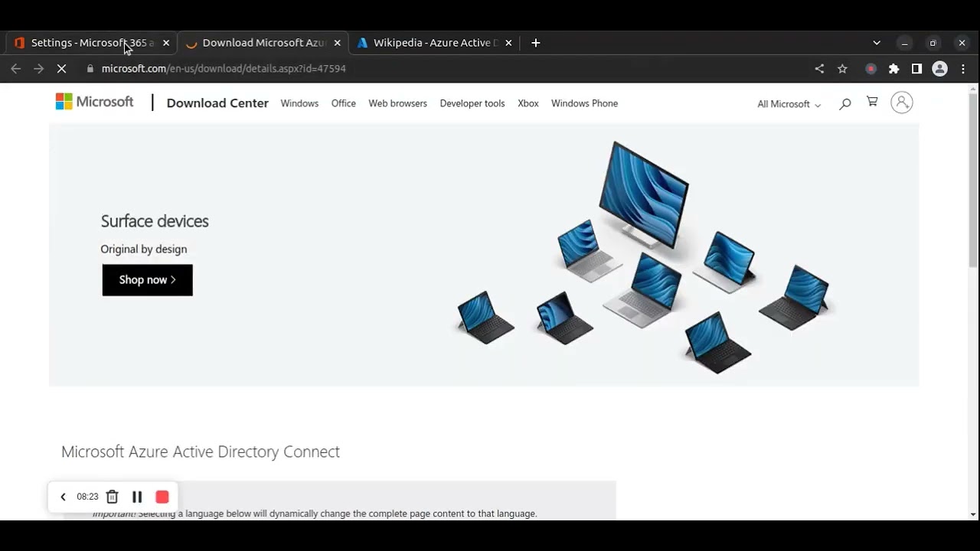
Task: Open the Xbox menu item
Action: 528,103
